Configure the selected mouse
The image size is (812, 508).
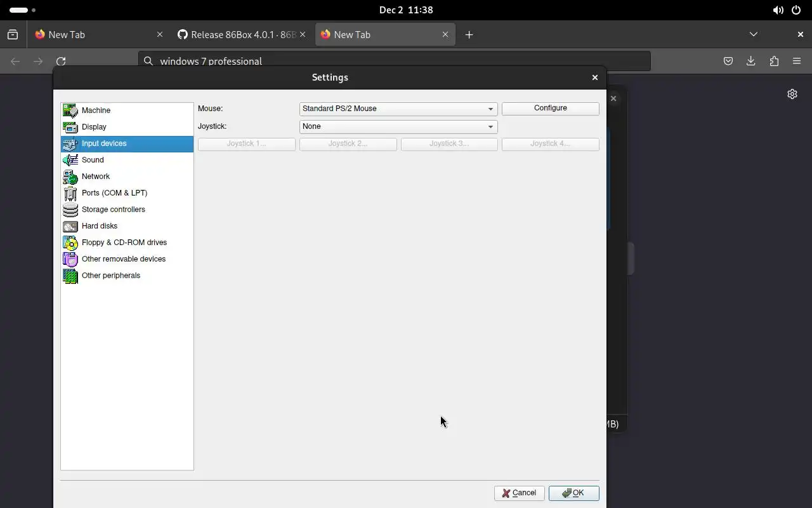coord(551,109)
